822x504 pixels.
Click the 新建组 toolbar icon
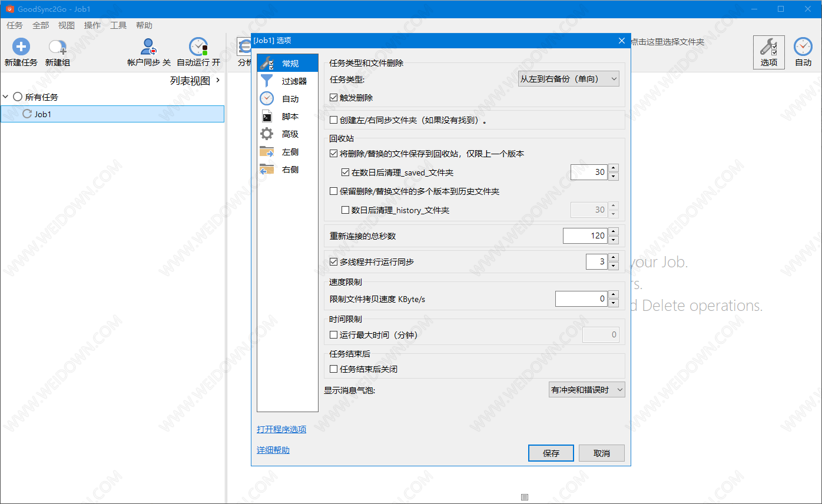tap(58, 47)
